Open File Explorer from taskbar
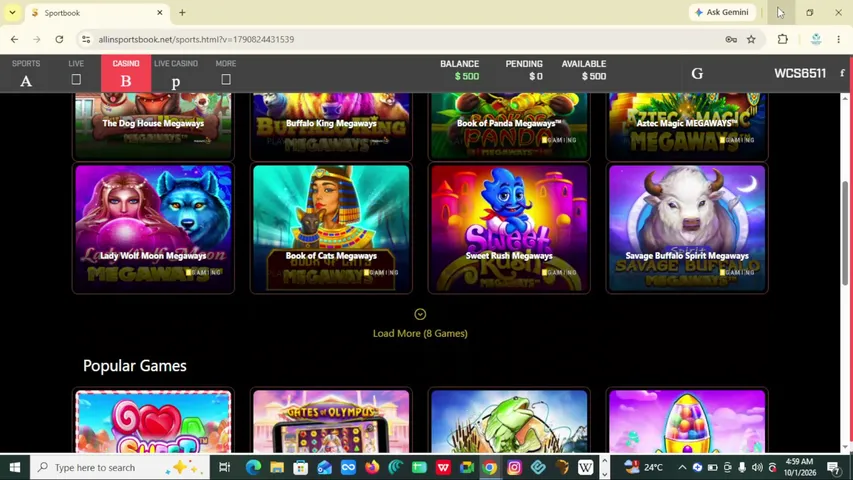This screenshot has width=853, height=480. (277, 467)
